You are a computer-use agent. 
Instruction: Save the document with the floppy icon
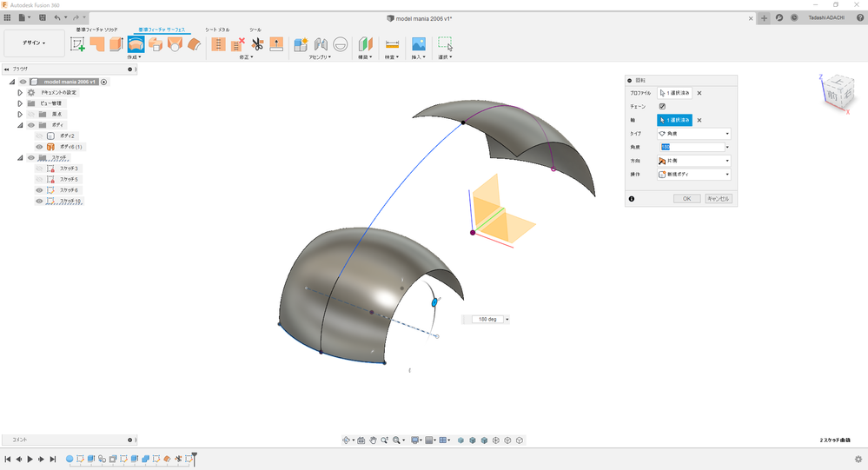pyautogui.click(x=42, y=17)
